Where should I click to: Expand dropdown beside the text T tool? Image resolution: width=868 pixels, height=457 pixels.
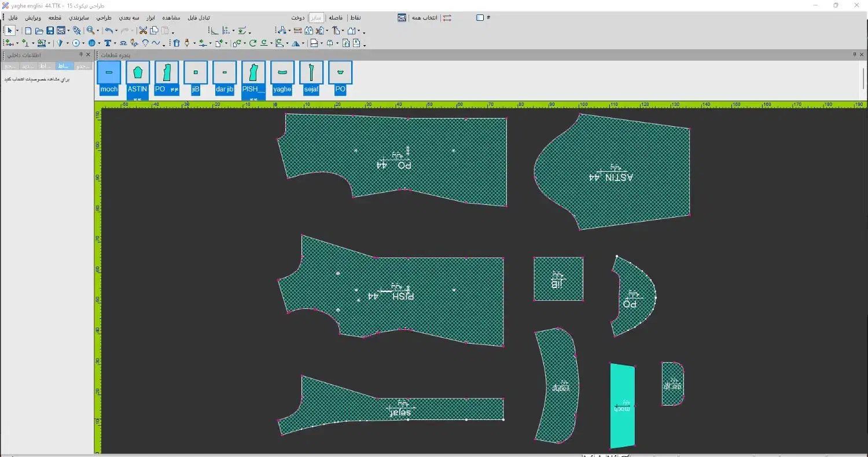click(x=115, y=43)
